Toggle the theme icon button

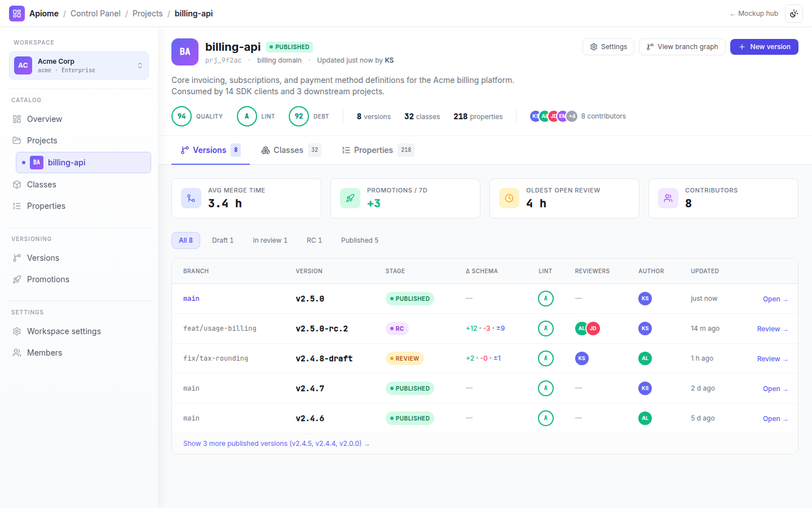pos(794,14)
